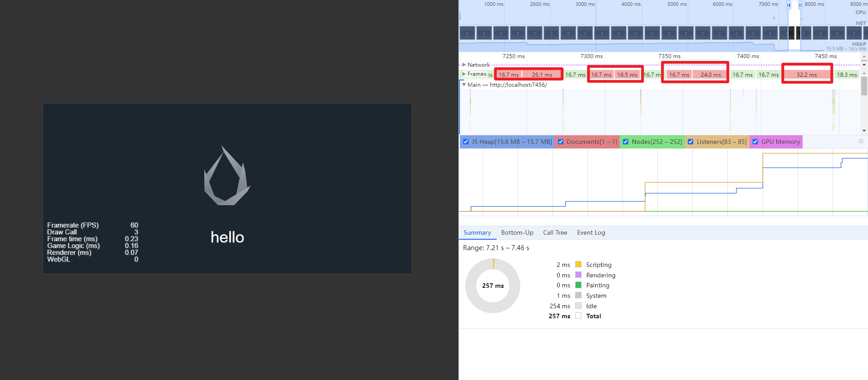Viewport: 868px width, 380px height.
Task: Click the 1000 ms overview label
Action: [x=493, y=4]
